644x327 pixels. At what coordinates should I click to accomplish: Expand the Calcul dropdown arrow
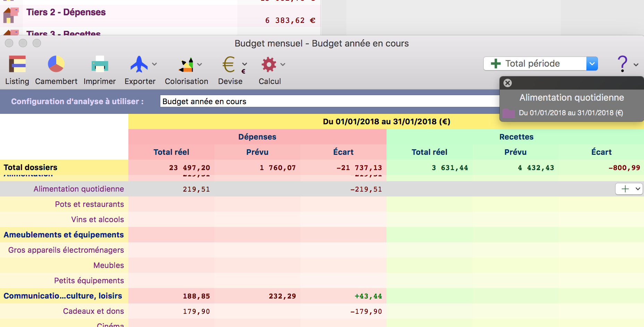coord(283,64)
